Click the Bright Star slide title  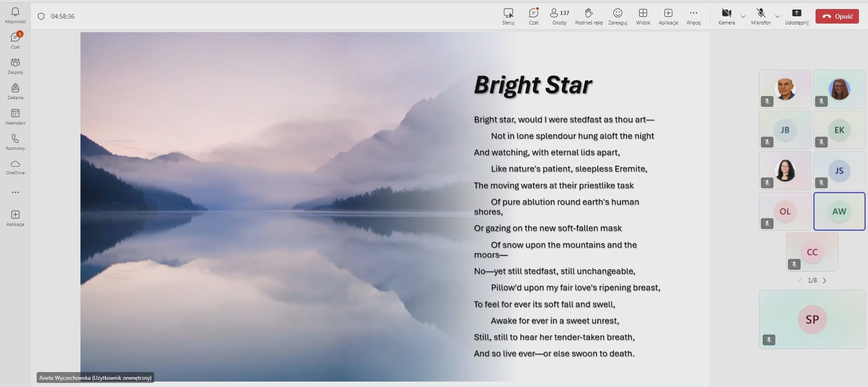tap(533, 85)
